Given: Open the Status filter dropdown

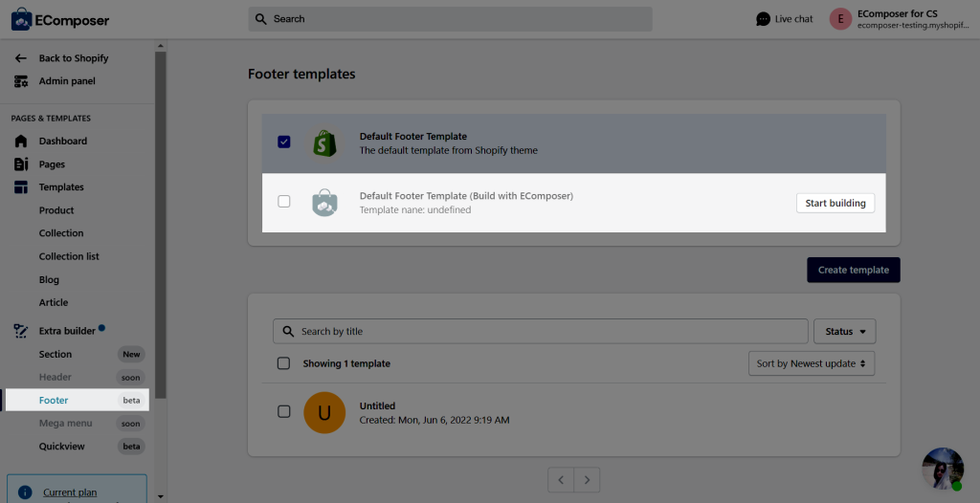Looking at the screenshot, I should coord(844,331).
